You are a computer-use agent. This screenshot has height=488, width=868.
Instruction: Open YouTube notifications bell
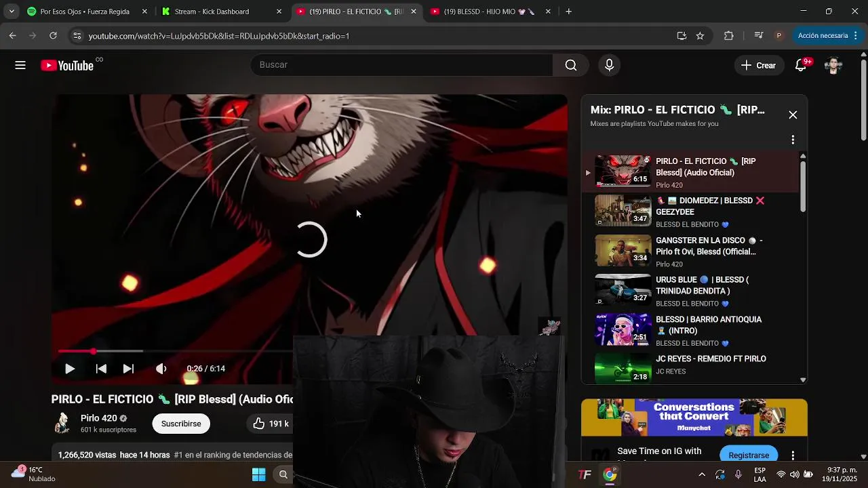coord(801,65)
